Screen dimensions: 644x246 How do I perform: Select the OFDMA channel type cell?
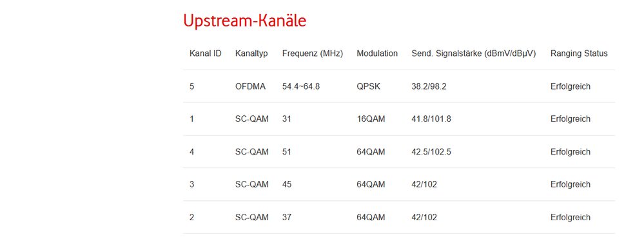(251, 86)
